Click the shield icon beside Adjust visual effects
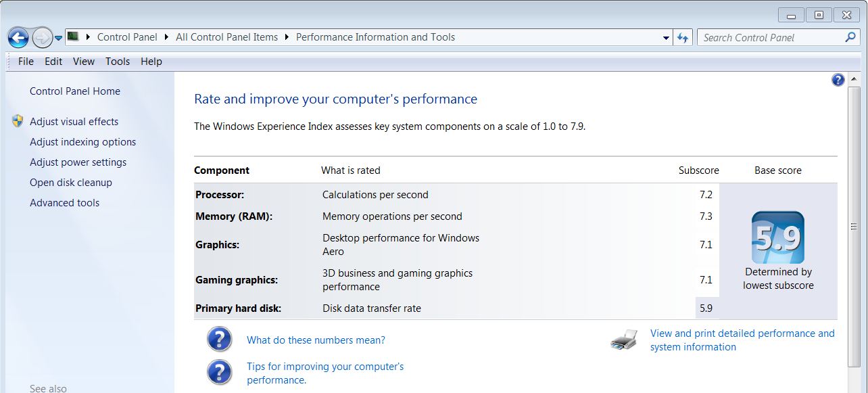868x393 pixels. (x=18, y=121)
